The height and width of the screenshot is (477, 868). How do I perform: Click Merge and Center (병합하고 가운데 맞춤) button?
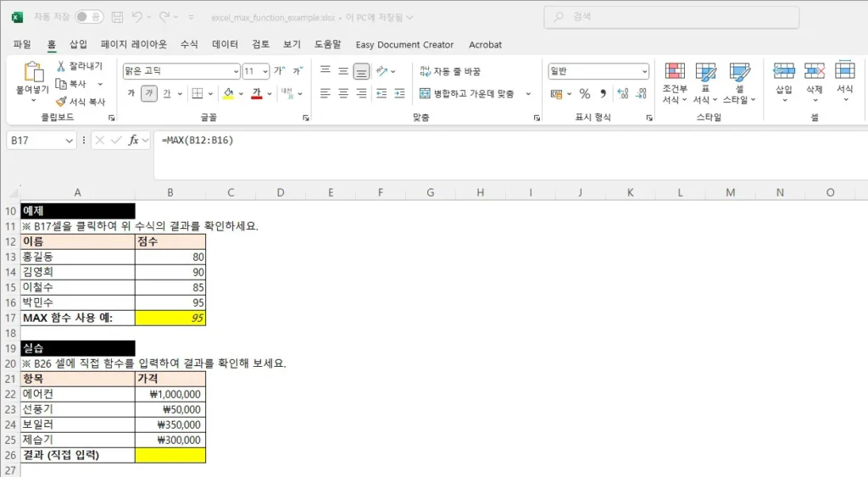[x=467, y=93]
